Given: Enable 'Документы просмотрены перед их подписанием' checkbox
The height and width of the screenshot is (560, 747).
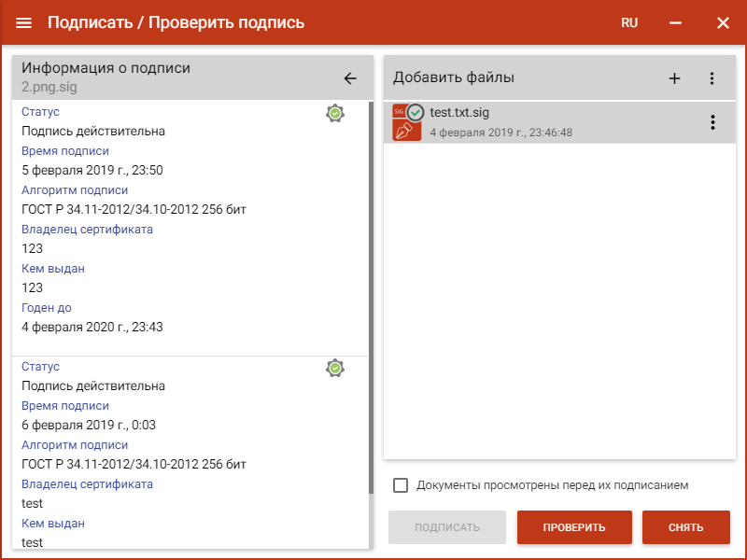Looking at the screenshot, I should point(402,485).
